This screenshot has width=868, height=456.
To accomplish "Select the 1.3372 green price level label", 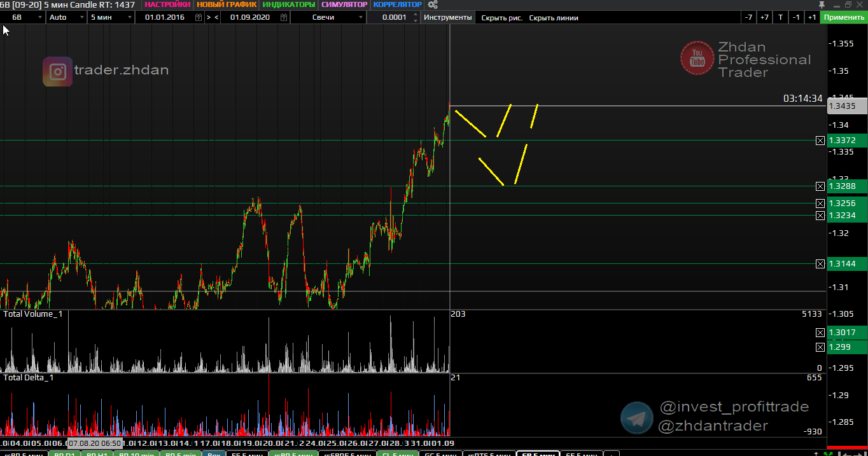I will tap(847, 141).
